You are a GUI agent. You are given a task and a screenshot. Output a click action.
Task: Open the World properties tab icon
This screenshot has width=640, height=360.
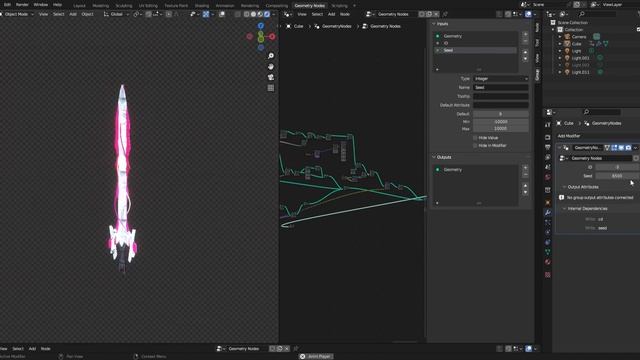click(548, 177)
